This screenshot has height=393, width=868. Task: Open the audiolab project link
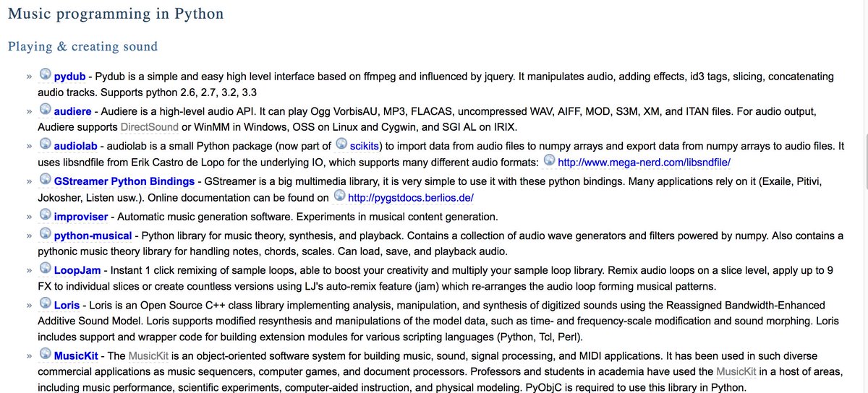[x=76, y=146]
